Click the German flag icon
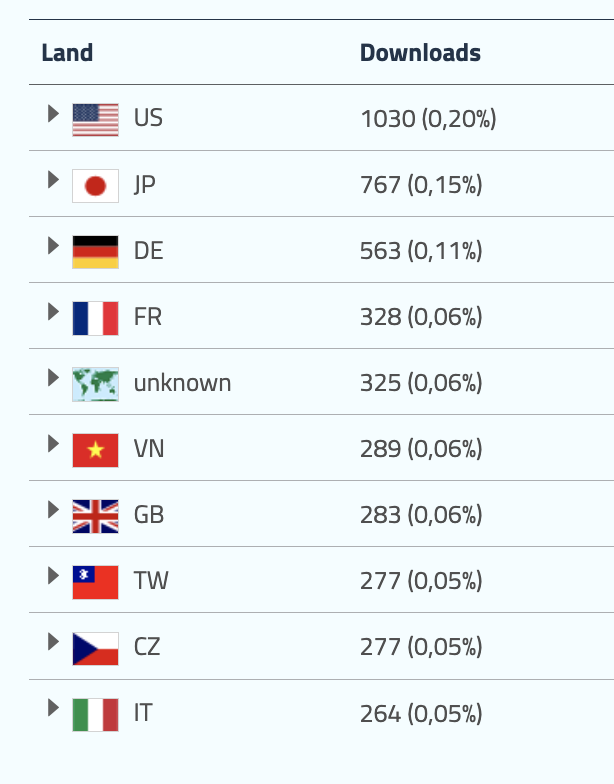 click(x=95, y=252)
